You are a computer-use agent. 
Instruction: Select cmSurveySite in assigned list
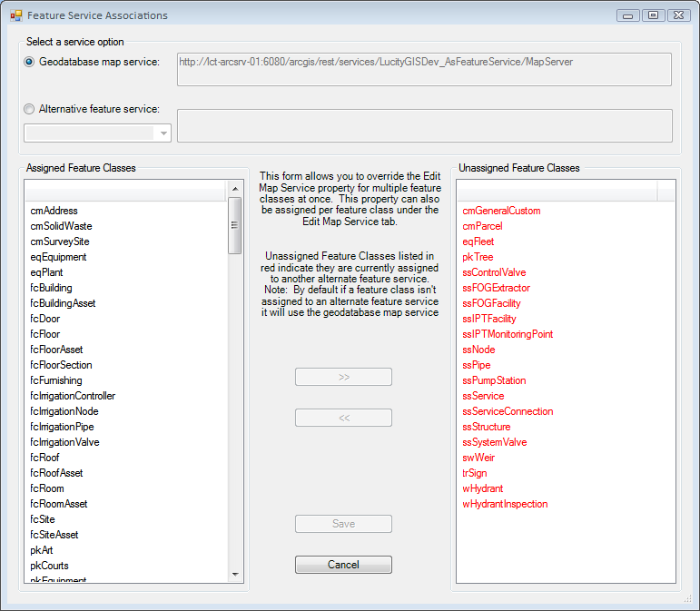click(60, 241)
